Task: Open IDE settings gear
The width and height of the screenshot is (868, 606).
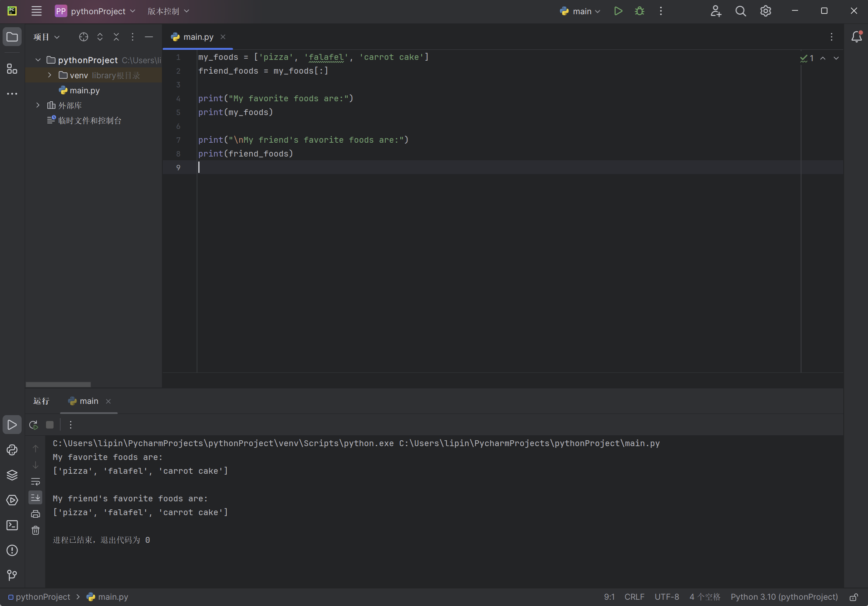Action: [x=766, y=11]
